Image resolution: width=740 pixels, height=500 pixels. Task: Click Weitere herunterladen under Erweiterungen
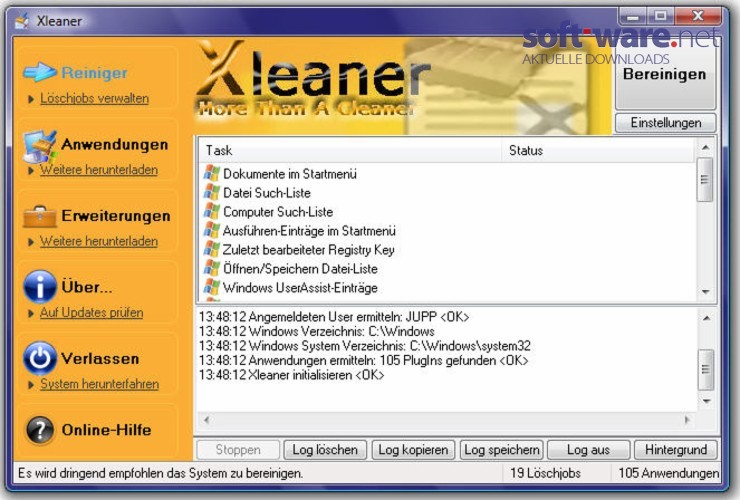pyautogui.click(x=99, y=241)
